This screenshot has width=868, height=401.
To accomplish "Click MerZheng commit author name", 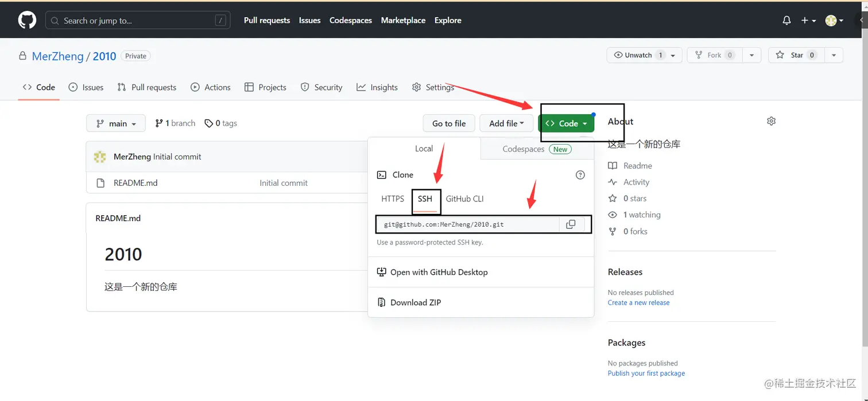I will point(132,157).
